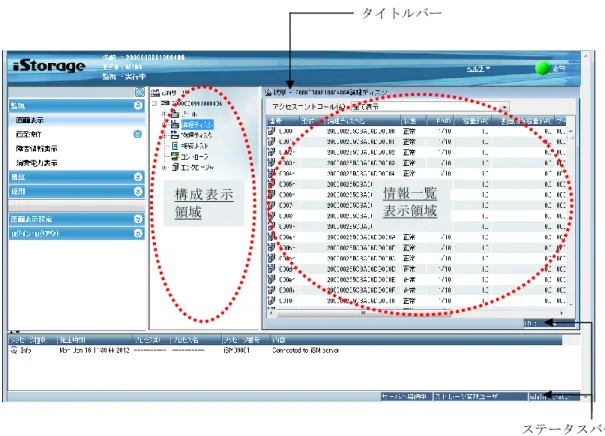Select 'Connected to iSM server' log text
605x436 pixels.
(x=305, y=350)
